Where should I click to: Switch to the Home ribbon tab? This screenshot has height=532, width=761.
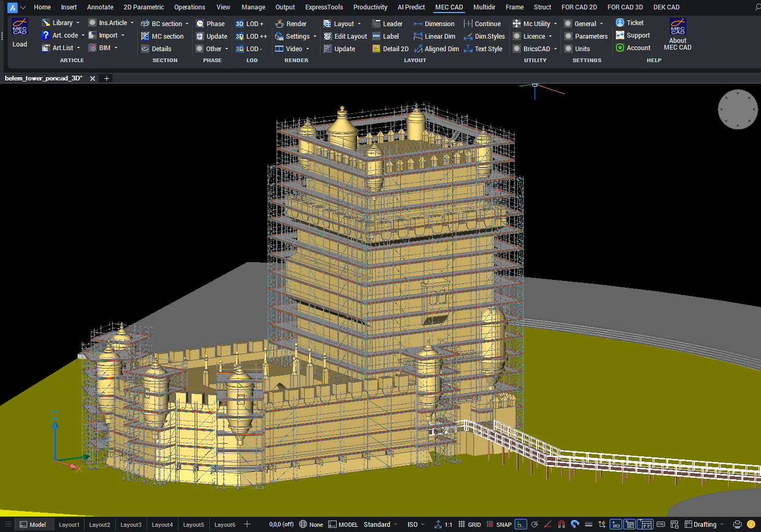pyautogui.click(x=42, y=7)
